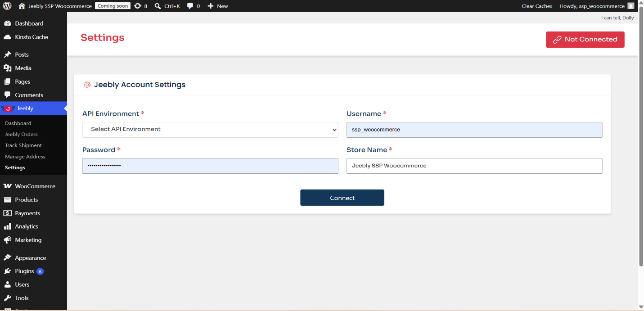Select Settings in Jeebly submenu
This screenshot has width=644, height=311.
[x=15, y=167]
